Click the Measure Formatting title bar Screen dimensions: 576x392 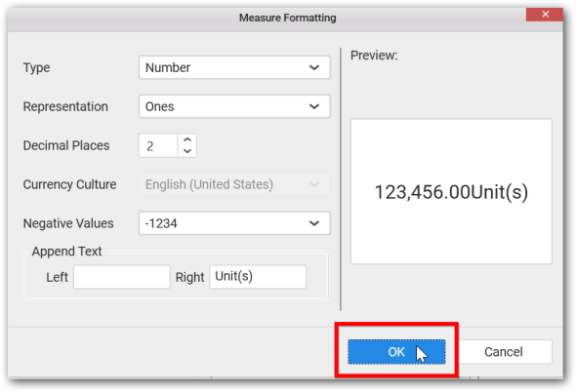[x=288, y=18]
